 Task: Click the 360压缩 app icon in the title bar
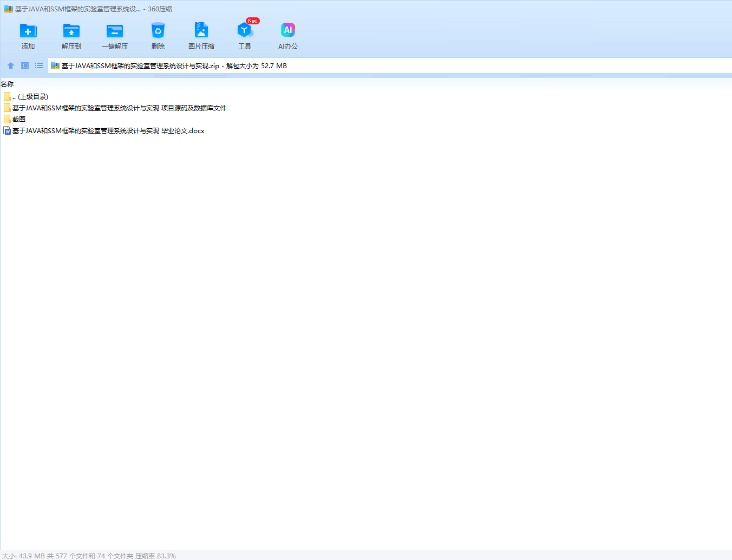pyautogui.click(x=9, y=9)
